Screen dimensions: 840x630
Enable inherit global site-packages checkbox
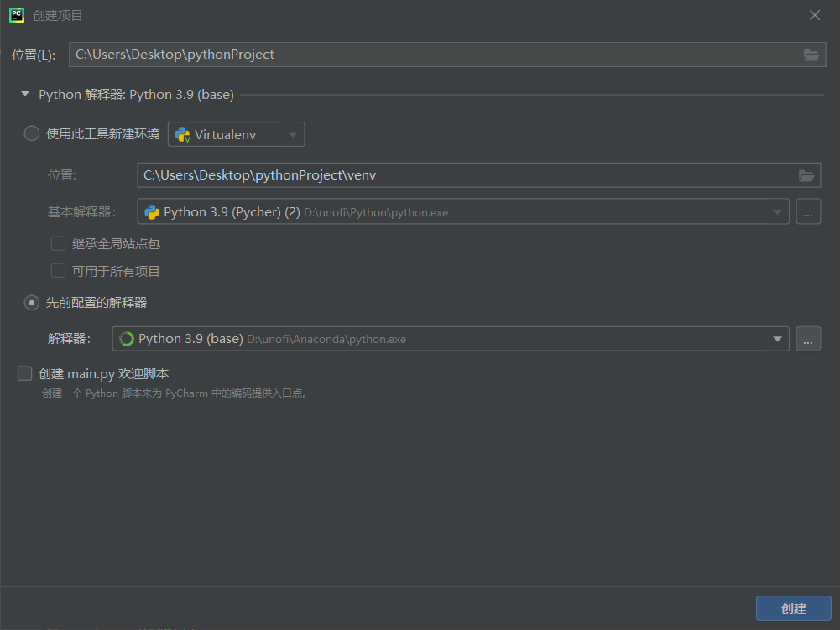pos(58,244)
